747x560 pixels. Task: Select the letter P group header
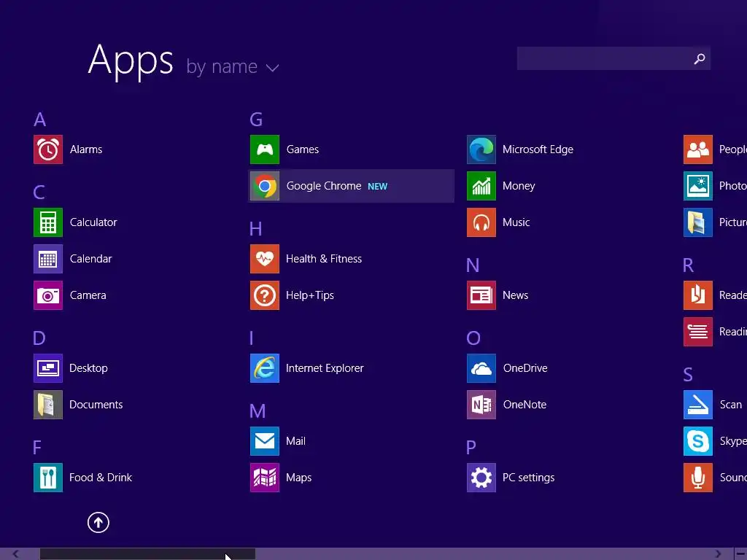471,448
